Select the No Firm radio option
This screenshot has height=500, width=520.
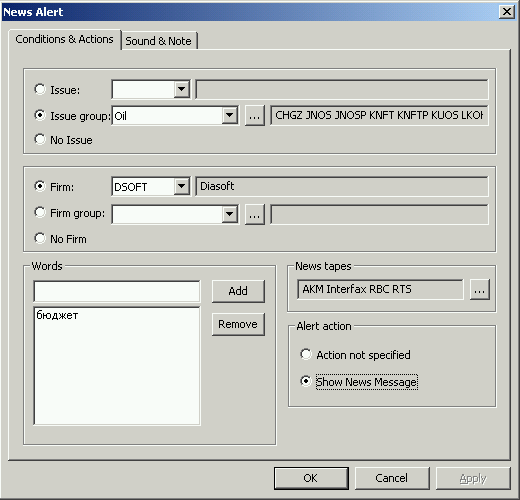click(40, 238)
